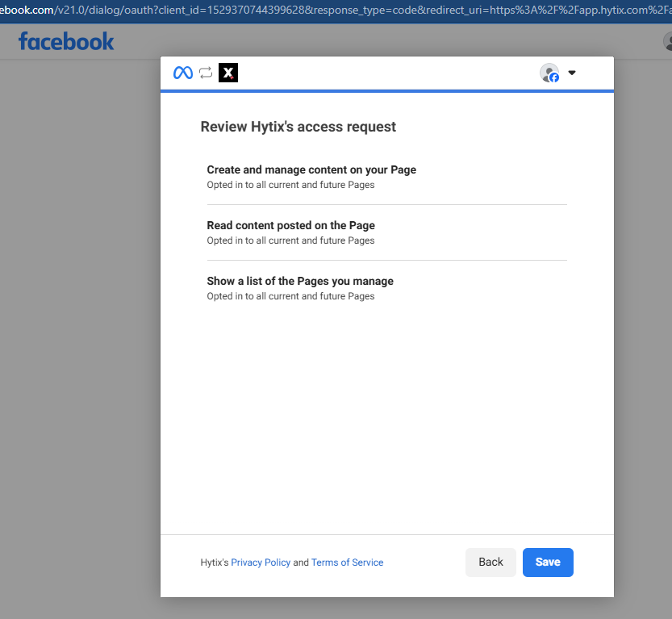Click the browser address bar URL
Viewport: 672px width, 619px height.
pos(336,10)
